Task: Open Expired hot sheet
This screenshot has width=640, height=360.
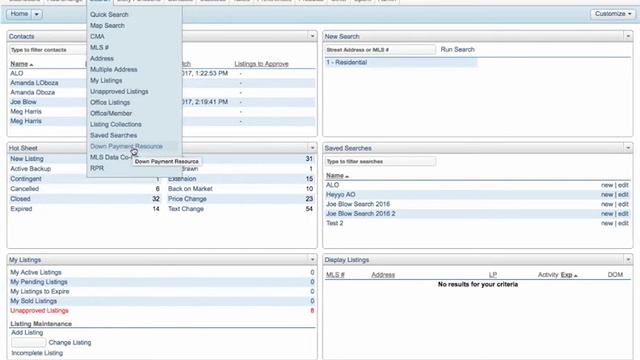Action: (21, 209)
